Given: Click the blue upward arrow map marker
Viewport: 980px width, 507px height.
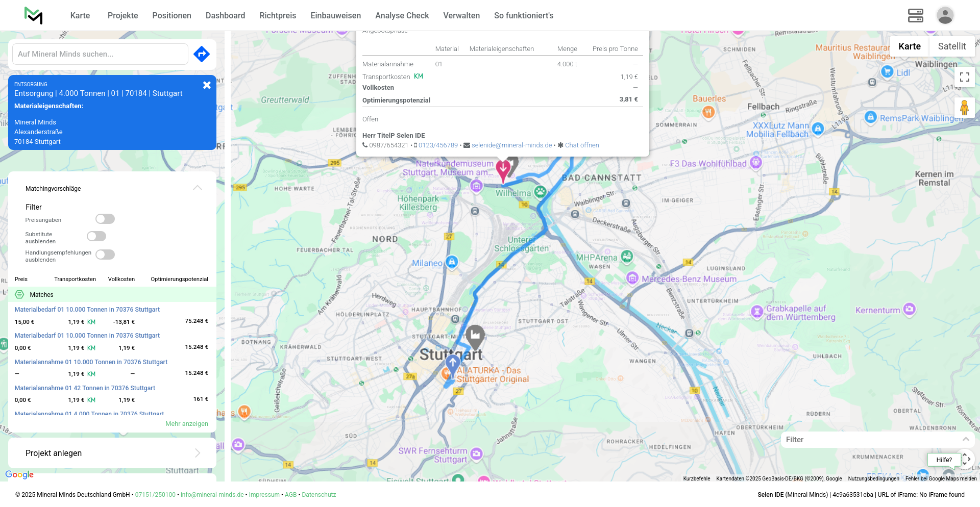Looking at the screenshot, I should pyautogui.click(x=452, y=364).
